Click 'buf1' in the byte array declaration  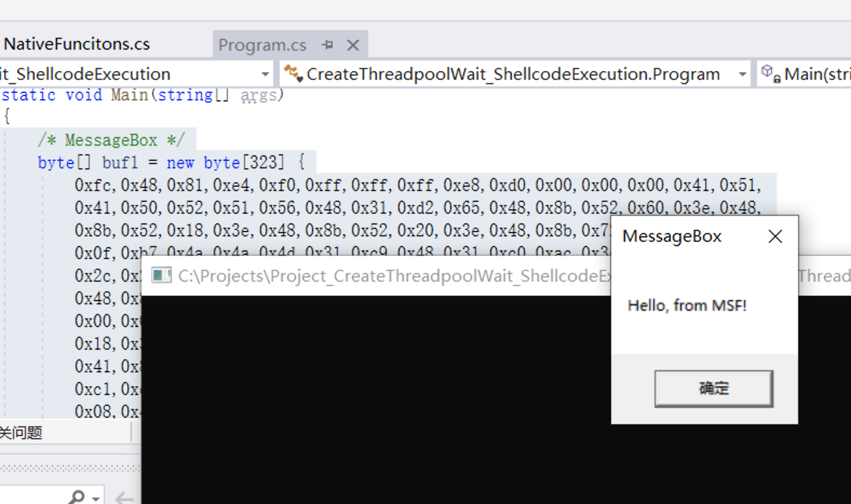pyautogui.click(x=120, y=162)
